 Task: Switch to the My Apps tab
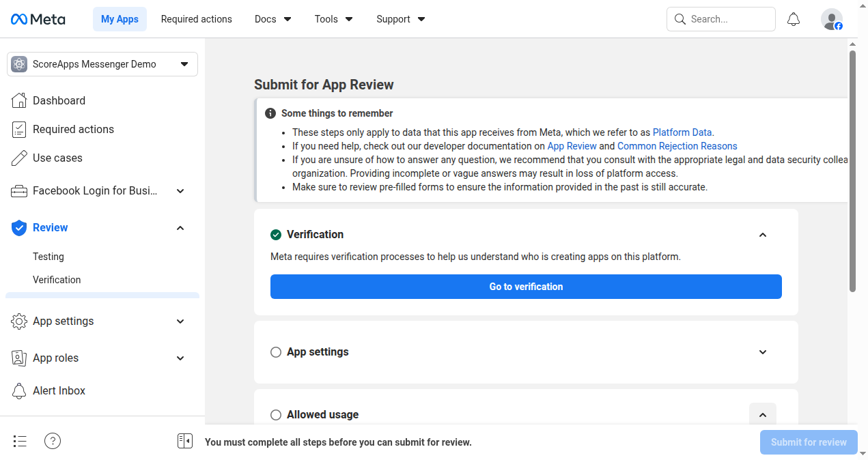[120, 19]
